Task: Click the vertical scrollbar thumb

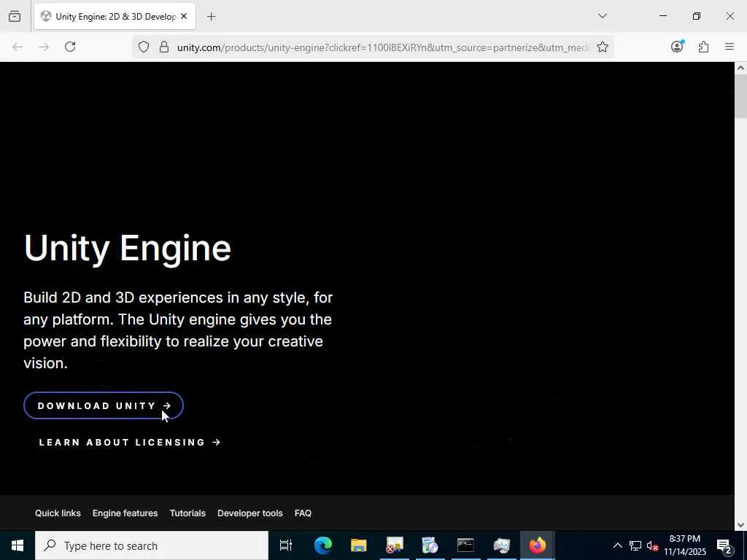Action: click(x=740, y=96)
